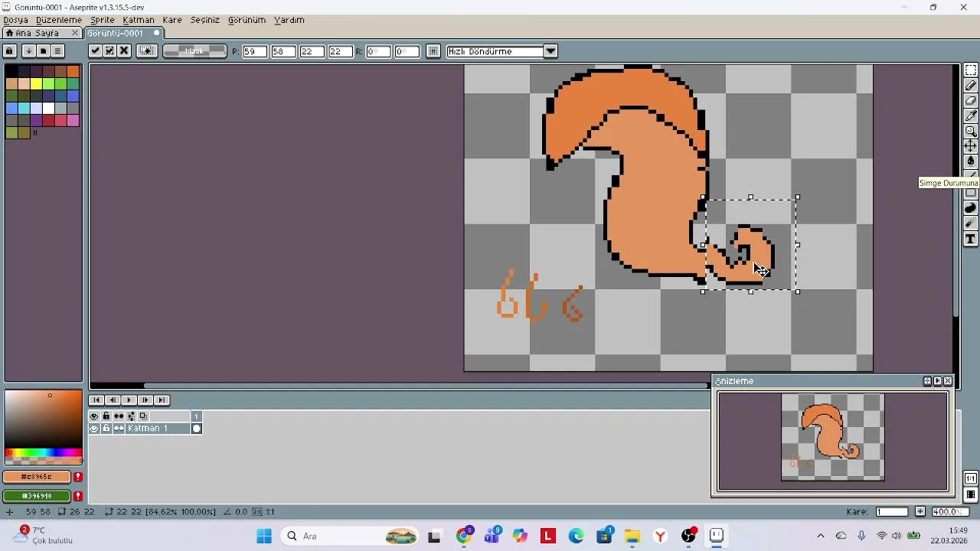Viewport: 980px width, 551px height.
Task: Play animation in the preview window
Action: [x=938, y=381]
